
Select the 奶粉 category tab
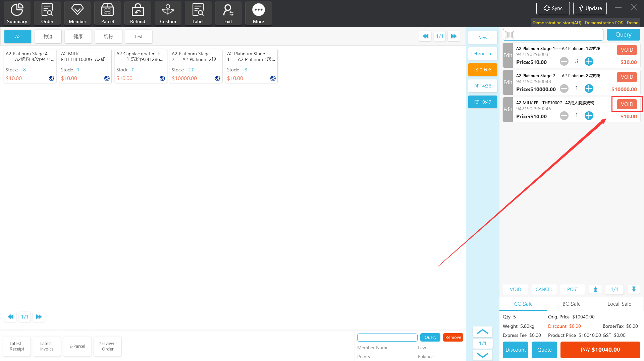pos(108,37)
